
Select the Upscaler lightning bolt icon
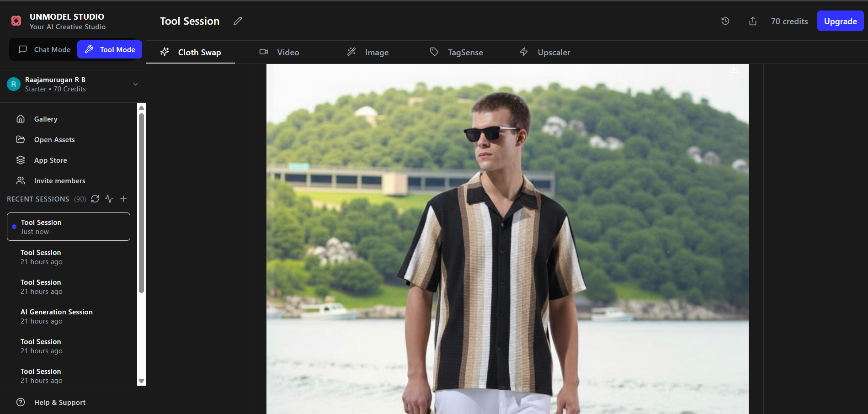(524, 52)
